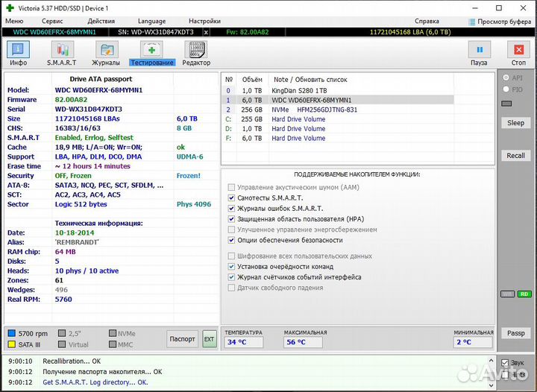This screenshot has width=537, height=392.
Task: Open the Инфо toolbar icon
Action: (18, 50)
